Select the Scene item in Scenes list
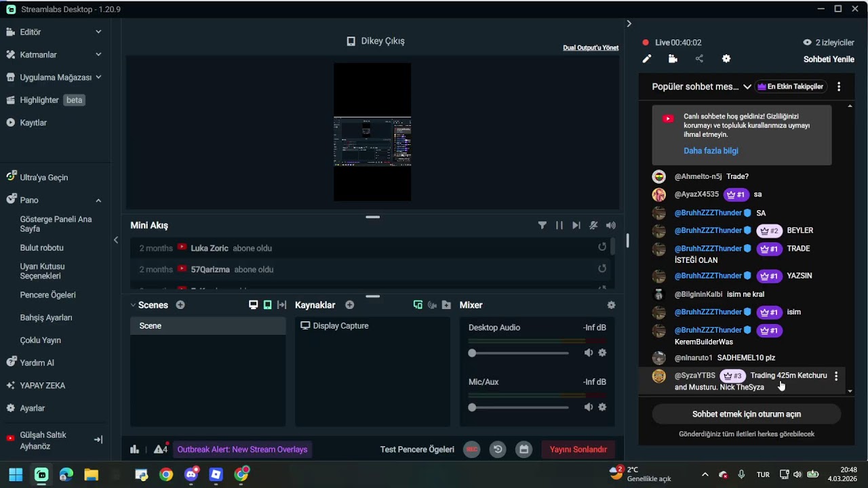The height and width of the screenshot is (488, 868). tap(208, 326)
